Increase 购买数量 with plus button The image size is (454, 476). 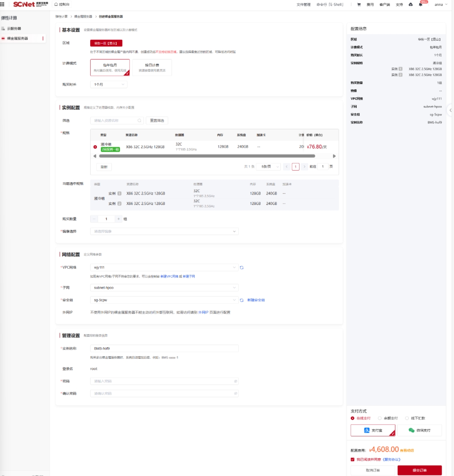(119, 219)
